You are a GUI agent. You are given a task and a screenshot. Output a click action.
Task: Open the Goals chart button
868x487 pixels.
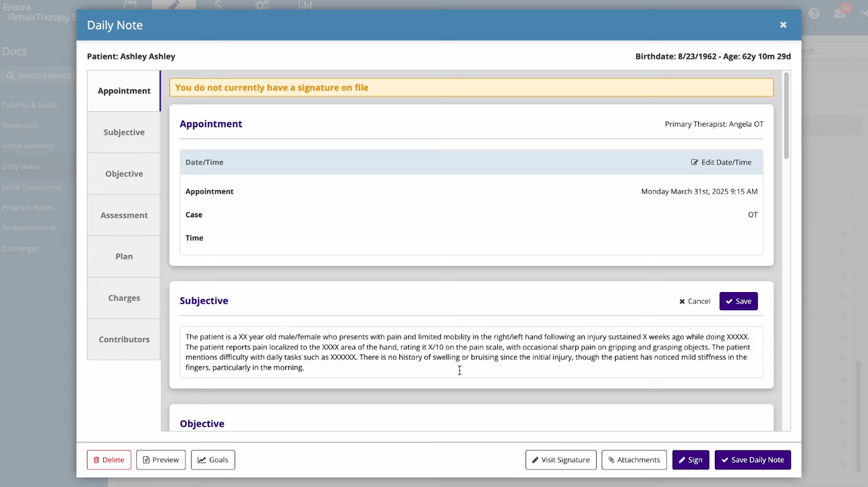[x=212, y=460]
